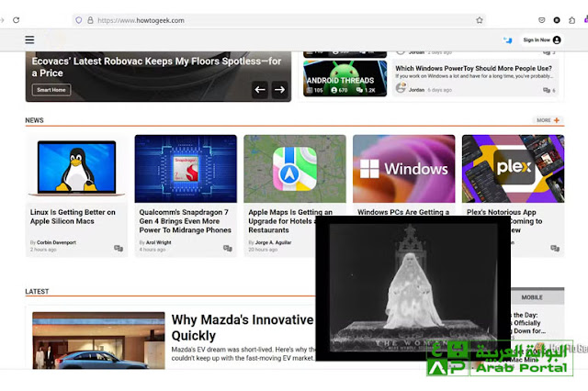Open the hamburger site menu
Image resolution: width=588 pixels, height=391 pixels.
tap(29, 39)
